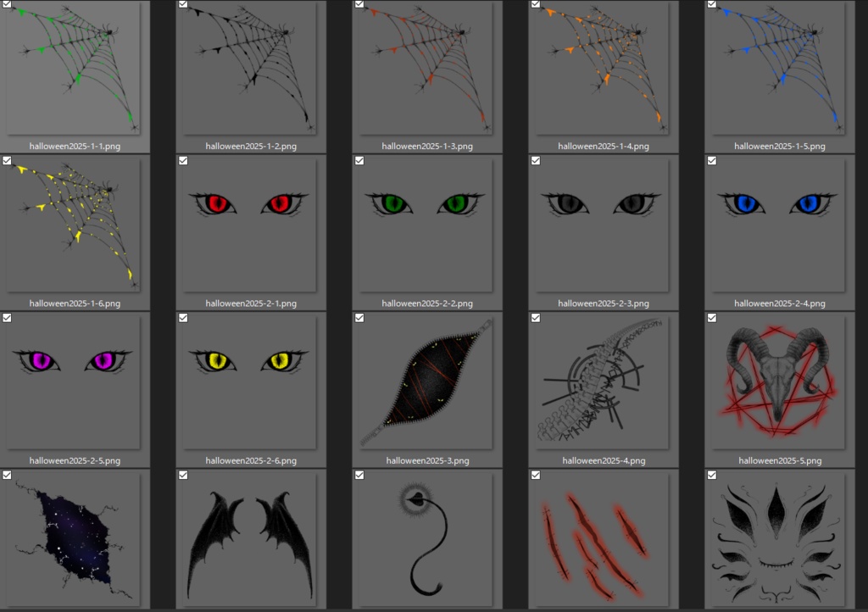Viewport: 868px width, 612px height.
Task: Select the halloween2025-5.png label
Action: (x=780, y=460)
